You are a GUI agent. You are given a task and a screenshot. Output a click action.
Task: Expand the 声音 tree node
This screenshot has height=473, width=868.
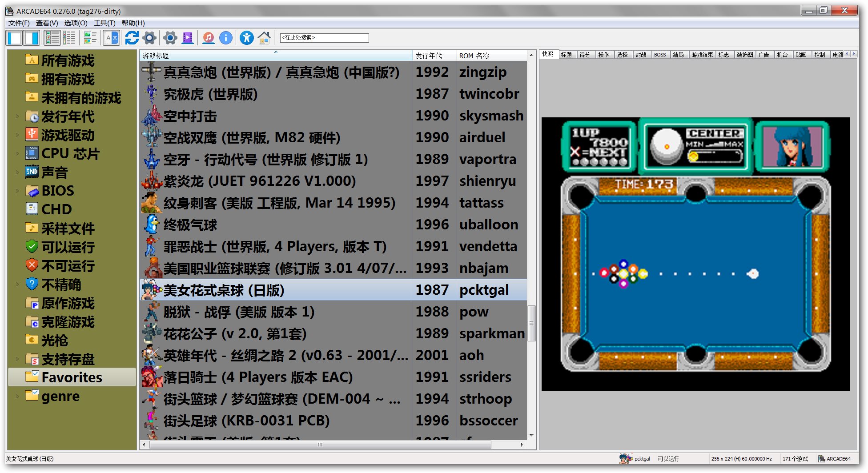point(17,172)
